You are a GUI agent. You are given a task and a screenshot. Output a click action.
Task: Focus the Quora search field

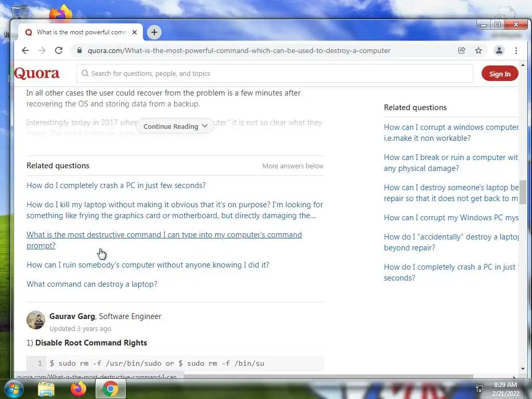tap(275, 74)
